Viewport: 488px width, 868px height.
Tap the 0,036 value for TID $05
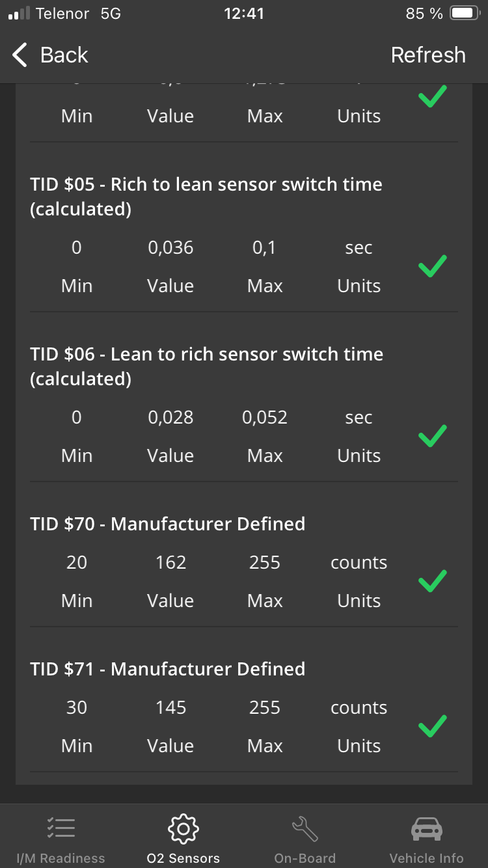click(x=170, y=248)
